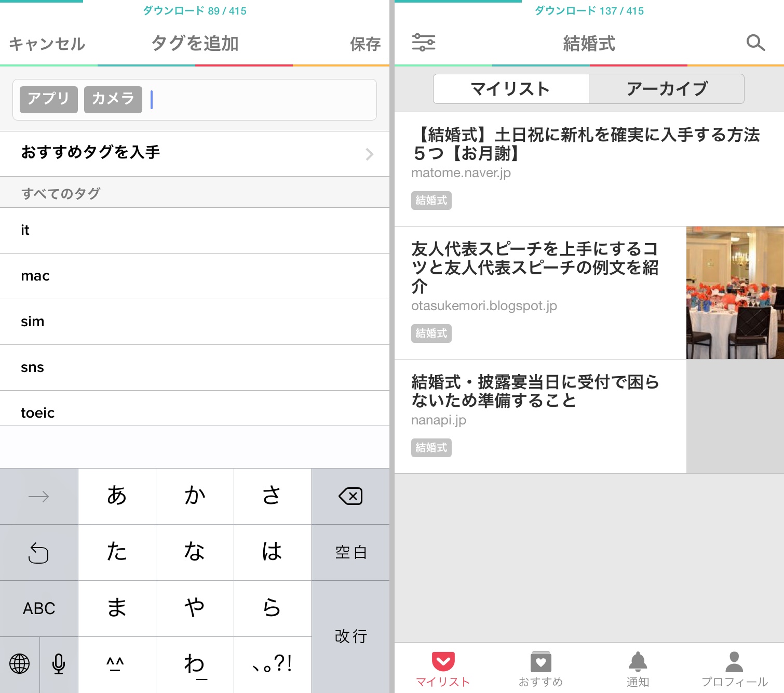Tap 結婚式 tag under matome.naver.jp article
The height and width of the screenshot is (693, 784).
(x=431, y=201)
